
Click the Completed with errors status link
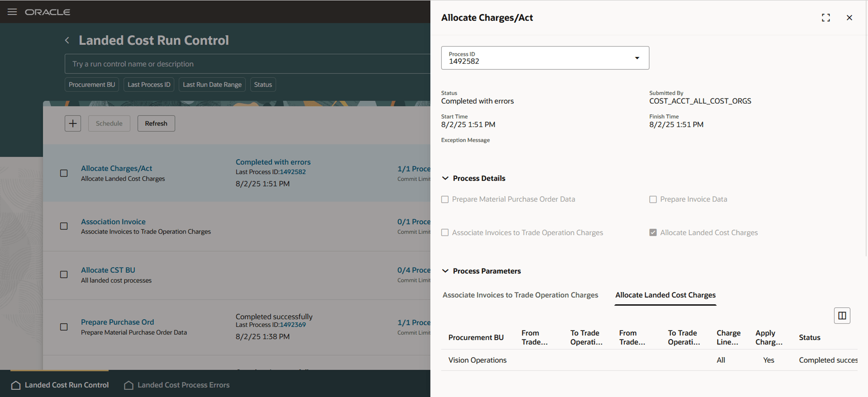pyautogui.click(x=273, y=162)
